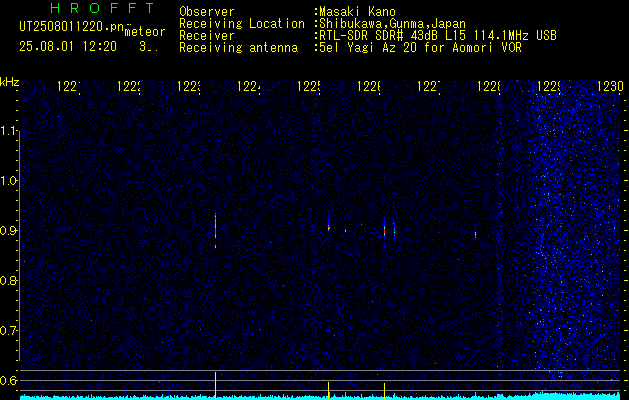
Task: Click the 0.9 frequency axis label
Action: tap(9, 231)
